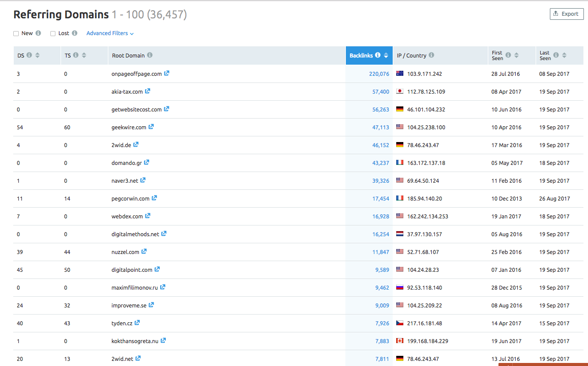Open geekwire.com external link icon
The width and height of the screenshot is (588, 366).
151,127
